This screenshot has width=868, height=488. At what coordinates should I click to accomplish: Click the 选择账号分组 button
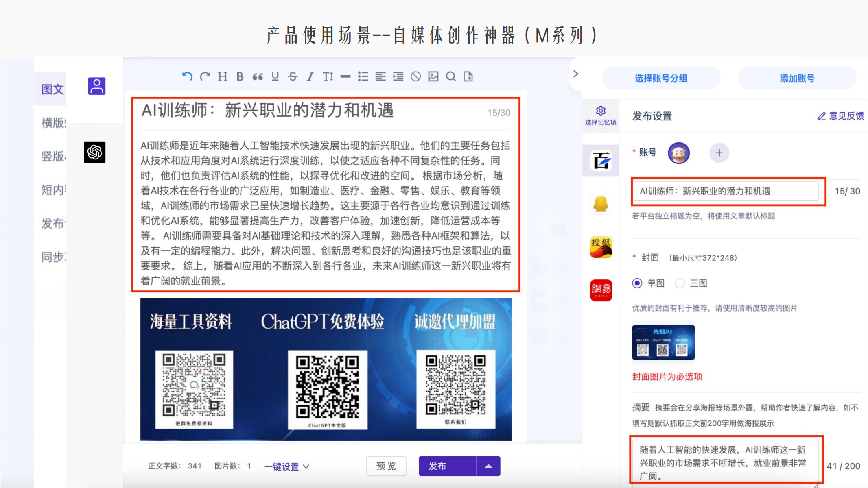[x=661, y=78]
